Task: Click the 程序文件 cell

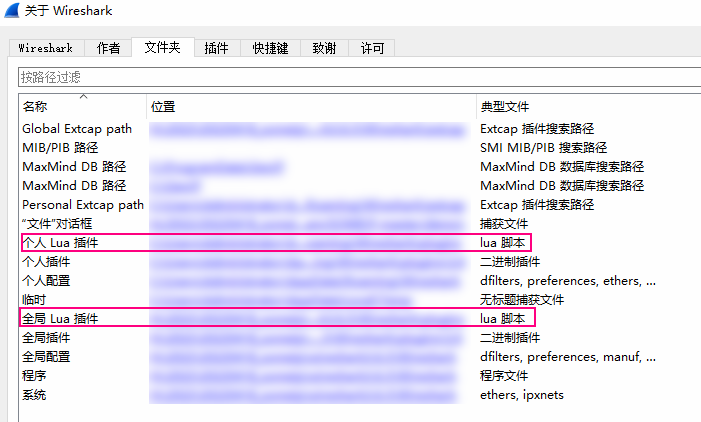Action: [x=504, y=376]
